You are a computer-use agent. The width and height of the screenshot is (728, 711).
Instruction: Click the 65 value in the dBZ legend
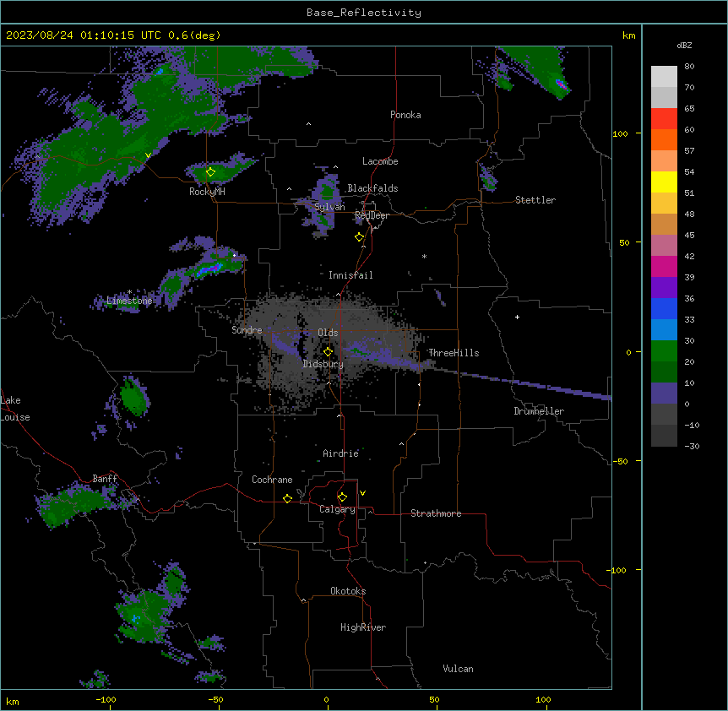689,109
